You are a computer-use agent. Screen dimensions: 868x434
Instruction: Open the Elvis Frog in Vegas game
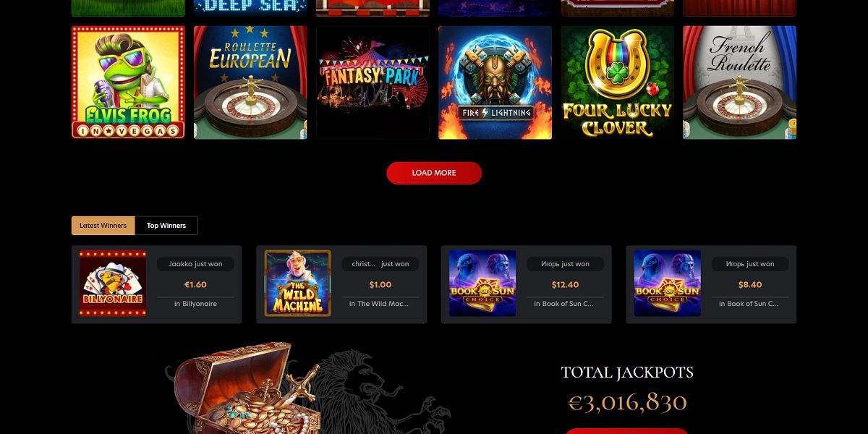[x=128, y=82]
